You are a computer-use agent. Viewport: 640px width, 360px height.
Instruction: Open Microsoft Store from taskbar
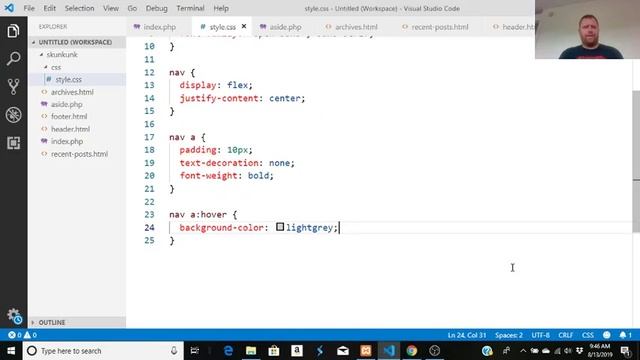[274, 351]
